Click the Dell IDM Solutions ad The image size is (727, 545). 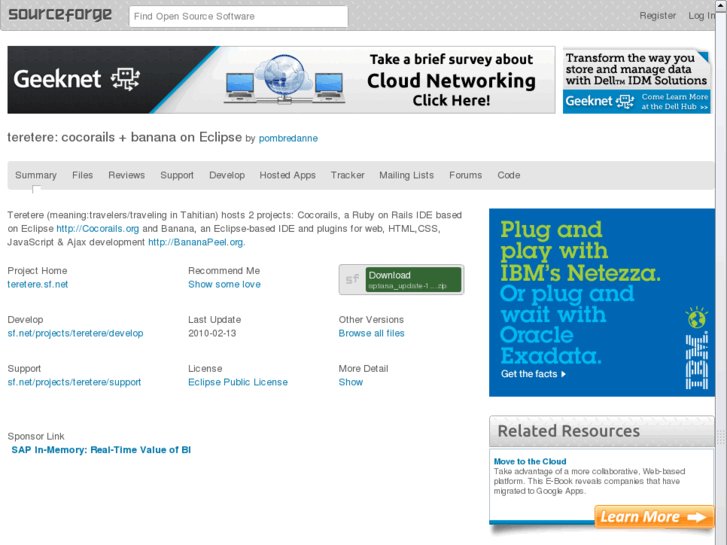tap(637, 81)
